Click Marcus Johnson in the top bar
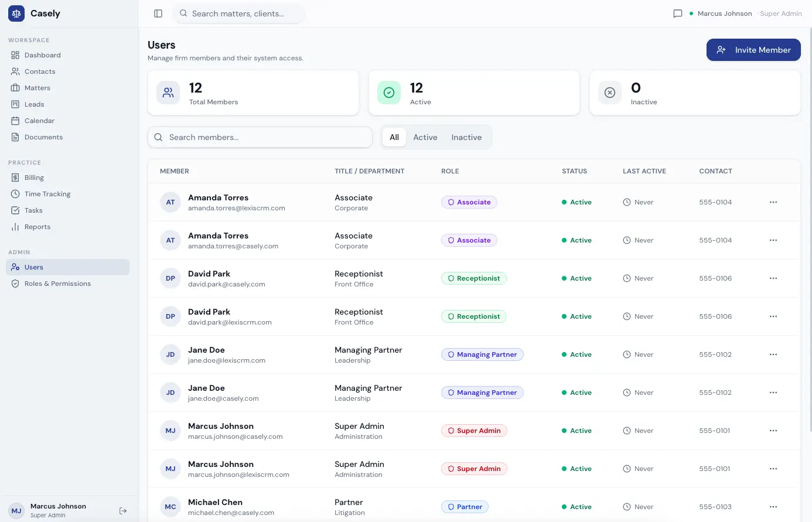The height and width of the screenshot is (522, 812). (725, 13)
